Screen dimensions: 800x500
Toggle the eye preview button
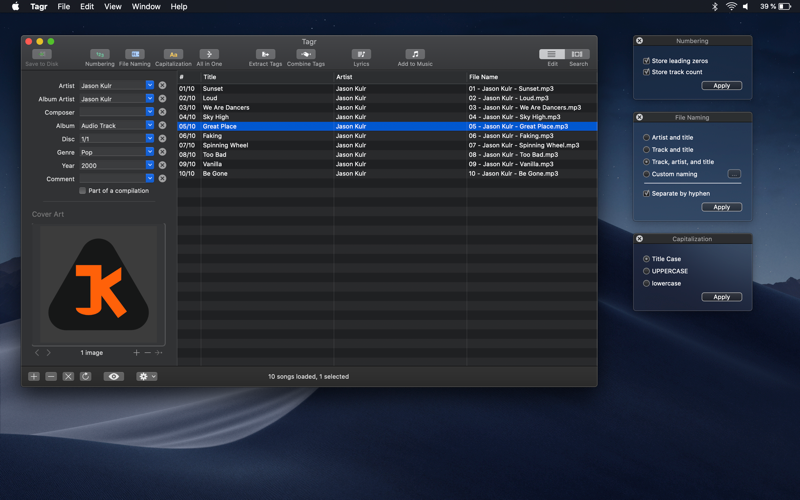[x=114, y=376]
